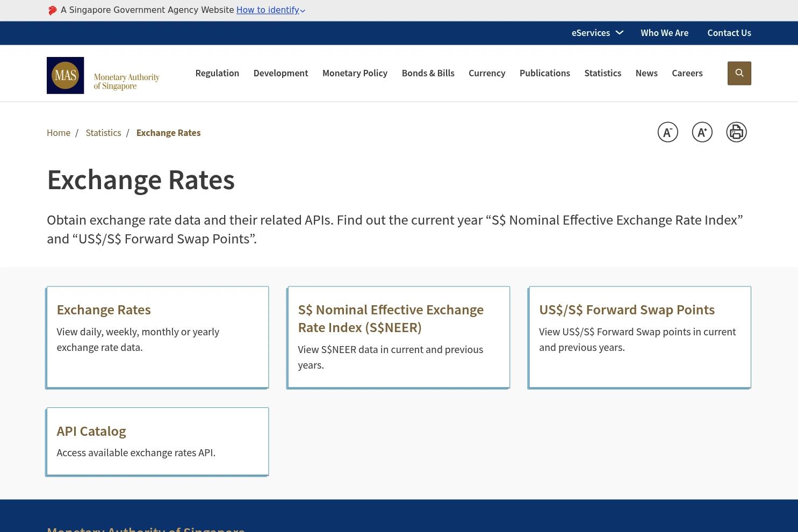Screen dimensions: 798x532
Task: Open the Regulation menu
Action: 217,73
